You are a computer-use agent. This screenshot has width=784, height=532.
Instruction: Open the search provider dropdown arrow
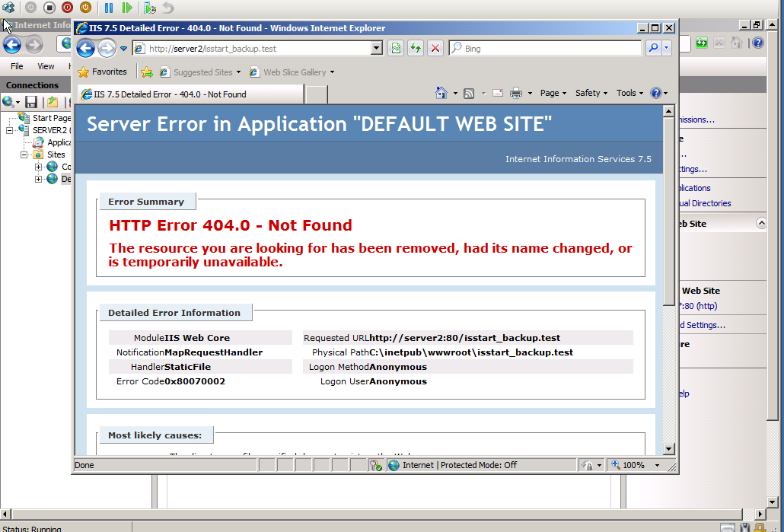(667, 48)
